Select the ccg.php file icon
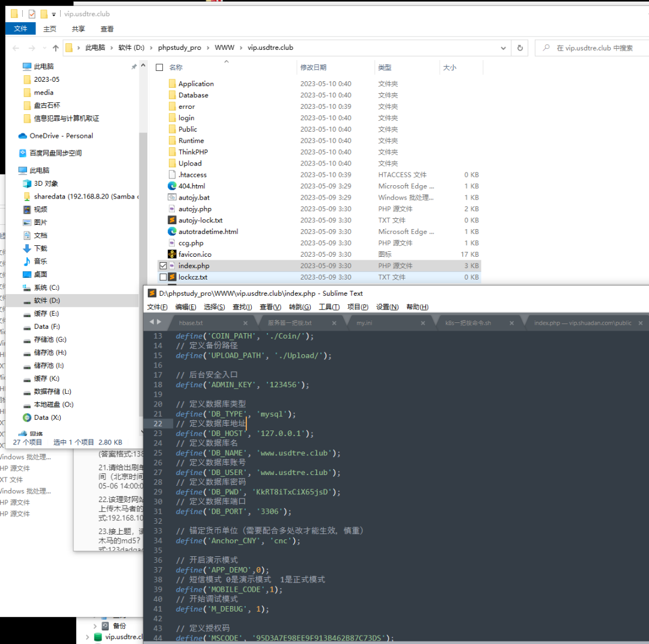Image resolution: width=649 pixels, height=644 pixels. point(172,243)
